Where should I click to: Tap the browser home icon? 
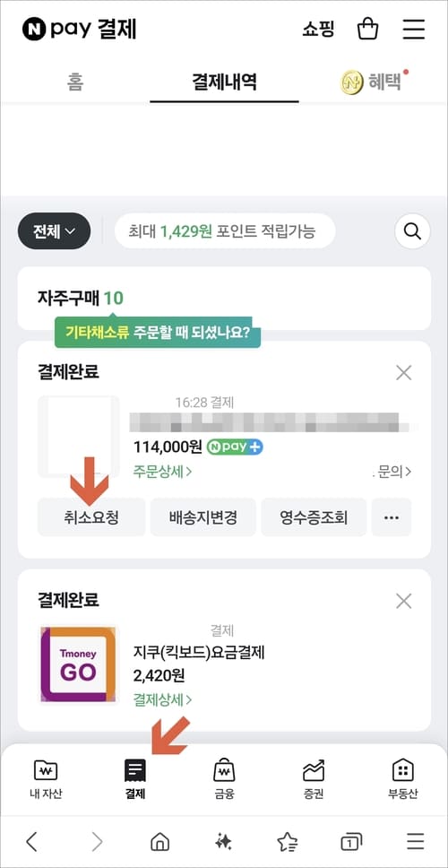(x=159, y=842)
